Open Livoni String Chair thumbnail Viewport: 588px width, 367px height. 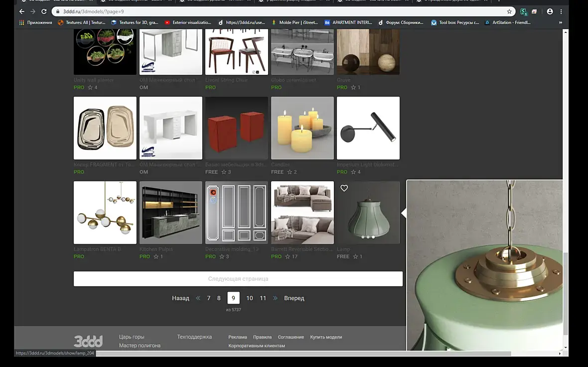click(x=237, y=52)
